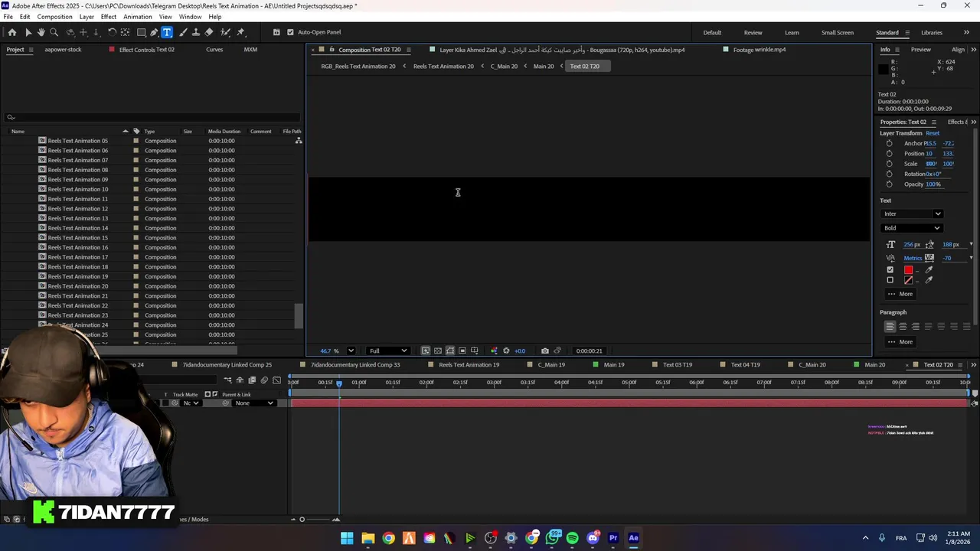Screen dimensions: 980x551
Task: Go to Main 20 in the breadcrumb
Action: [x=543, y=67]
